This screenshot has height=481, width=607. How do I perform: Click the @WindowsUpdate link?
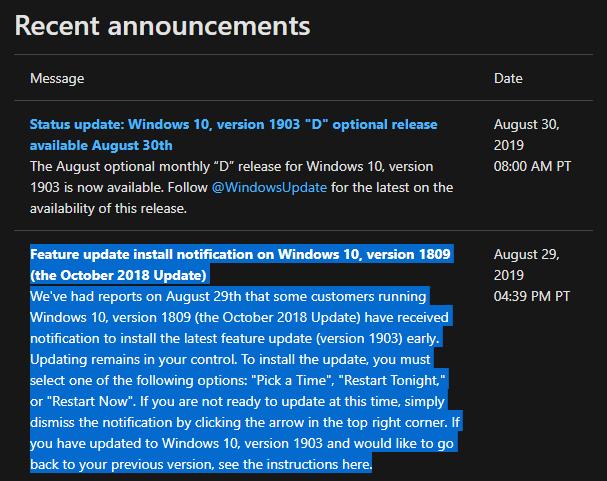click(269, 187)
